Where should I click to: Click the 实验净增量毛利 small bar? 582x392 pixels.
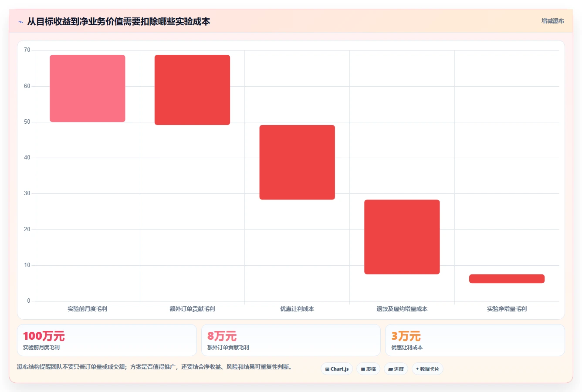[x=507, y=279]
